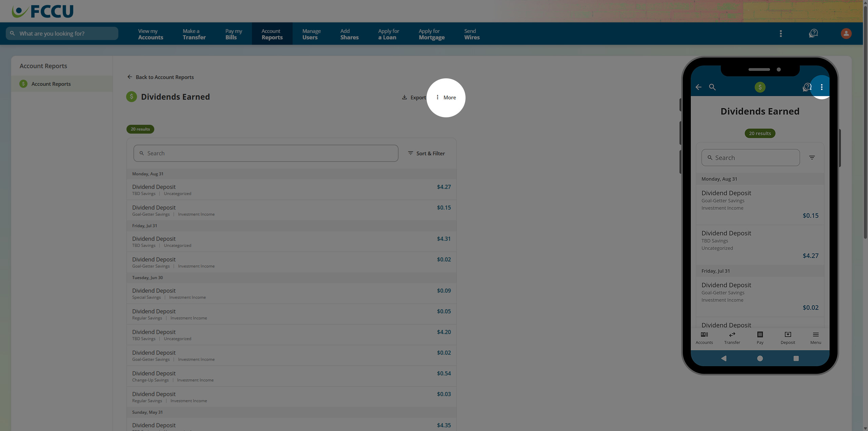Open the $0.54 Change-Up Savings dividend row

291,376
